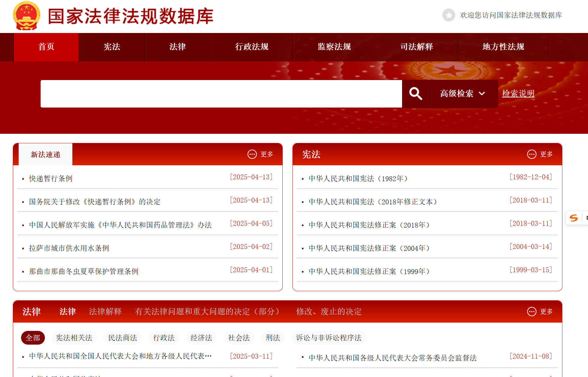Open the 司法解释 navigation menu item
The height and width of the screenshot is (377, 588).
[416, 47]
